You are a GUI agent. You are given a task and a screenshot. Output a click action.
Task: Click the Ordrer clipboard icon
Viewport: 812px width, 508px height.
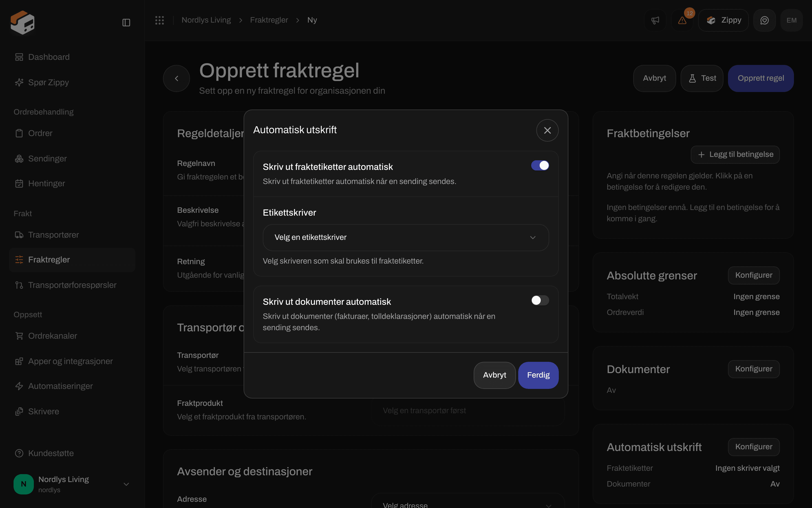coord(19,133)
